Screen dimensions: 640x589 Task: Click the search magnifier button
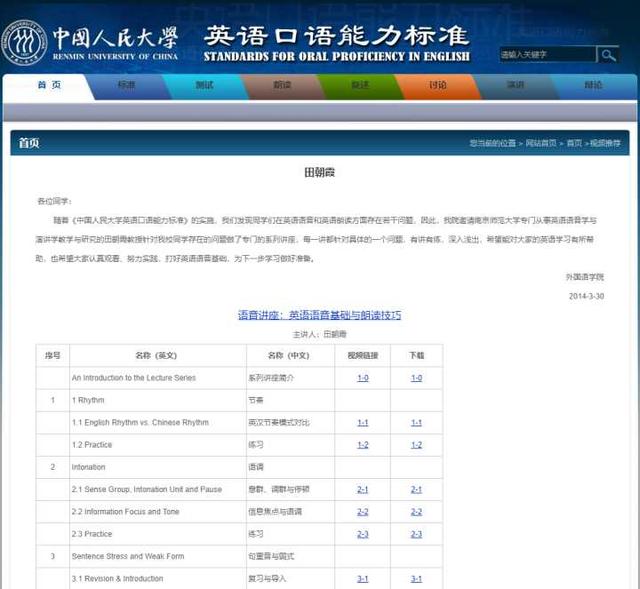tap(607, 54)
